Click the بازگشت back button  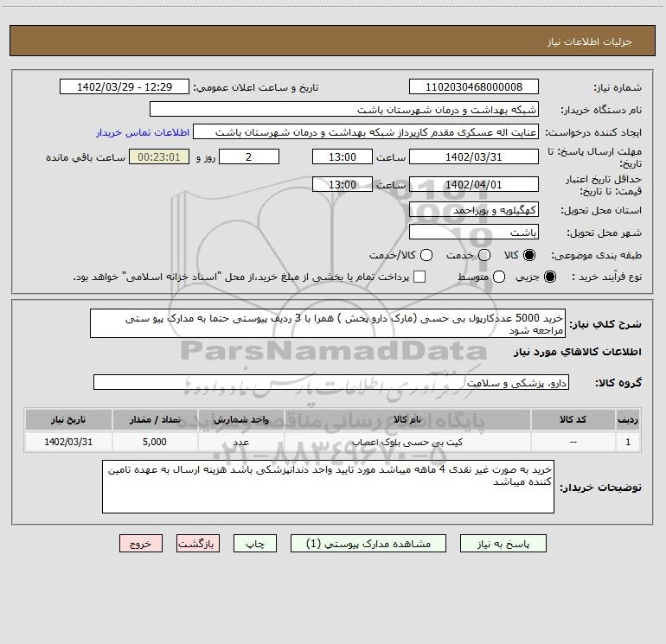pyautogui.click(x=198, y=544)
